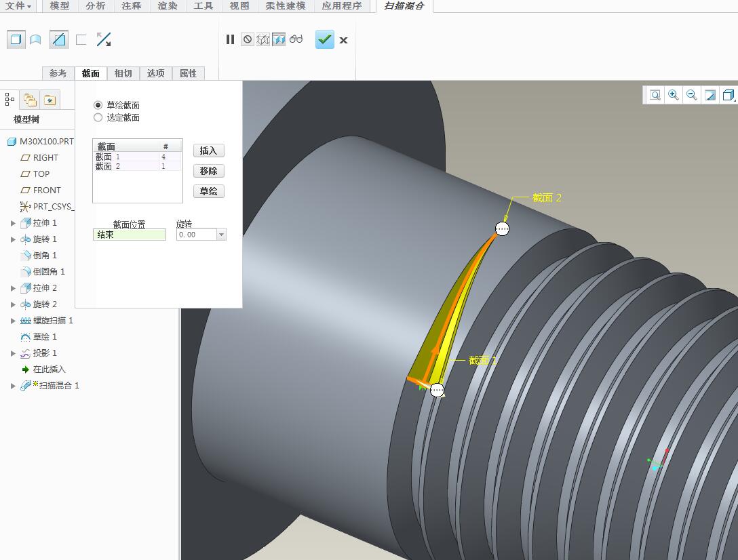Screen dimensions: 738x560
Task: Open the folder browser tab icon
Action: [30, 99]
